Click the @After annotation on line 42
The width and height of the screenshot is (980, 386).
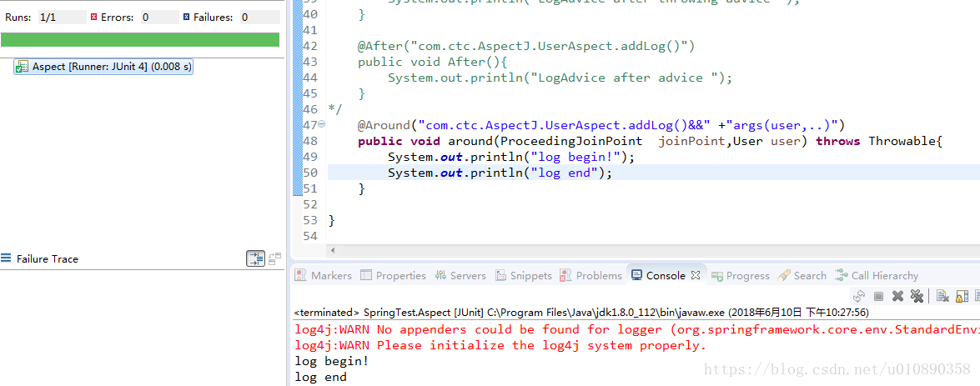380,46
